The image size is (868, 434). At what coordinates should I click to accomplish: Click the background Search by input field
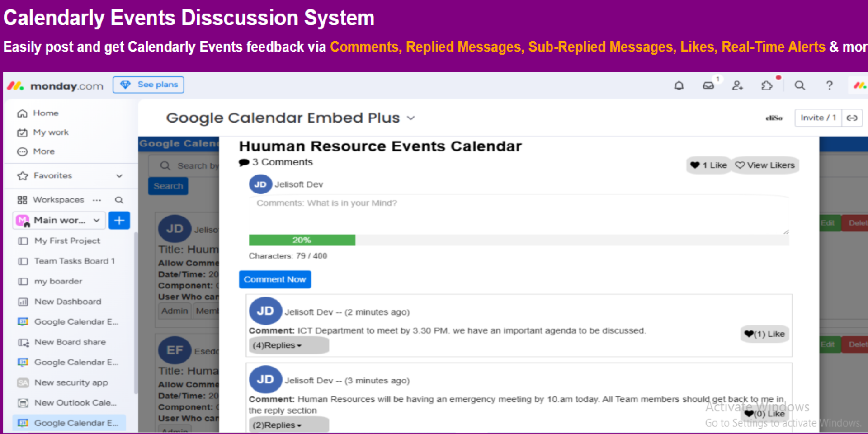click(184, 166)
